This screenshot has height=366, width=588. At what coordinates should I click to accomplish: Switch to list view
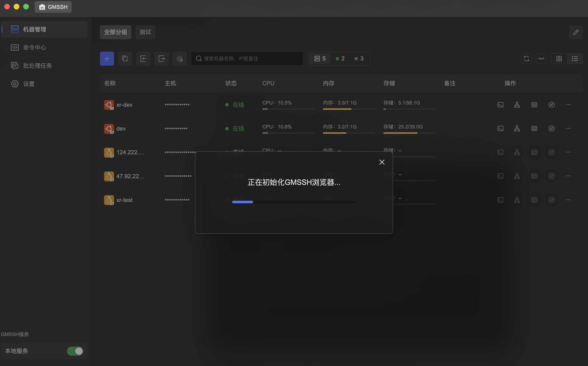click(x=575, y=59)
